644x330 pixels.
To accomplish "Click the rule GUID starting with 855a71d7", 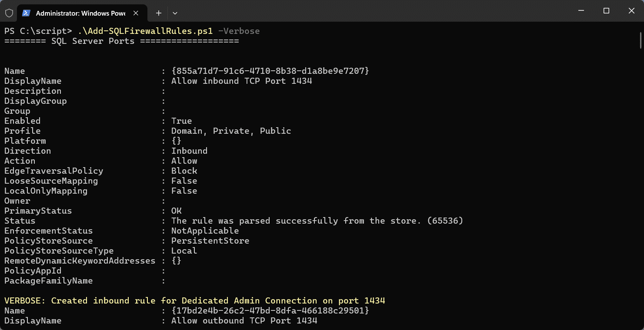I will (270, 70).
